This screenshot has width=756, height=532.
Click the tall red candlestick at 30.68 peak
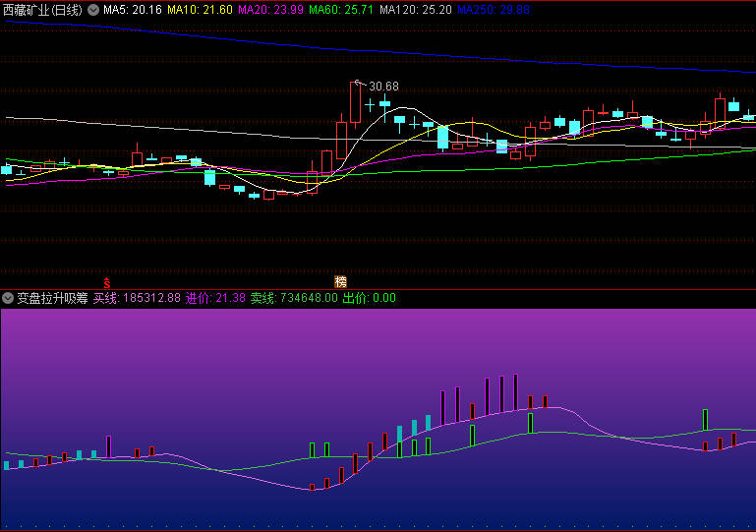(x=355, y=102)
